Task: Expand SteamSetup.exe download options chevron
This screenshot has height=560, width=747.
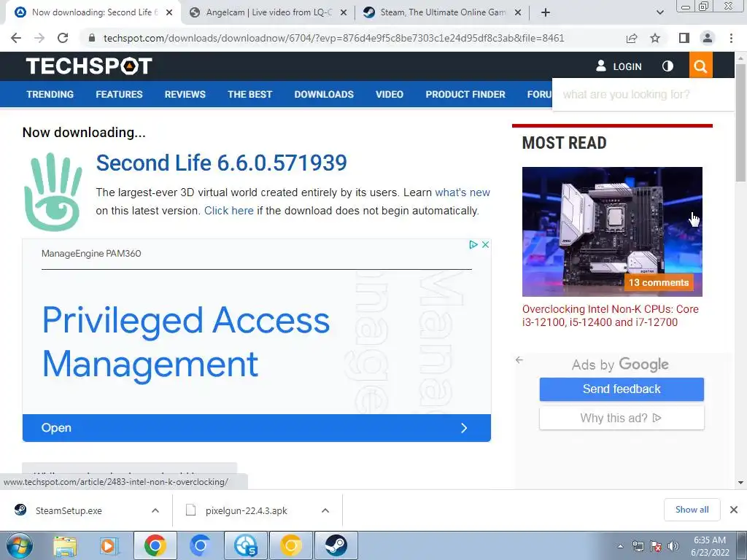Action: coord(155,510)
